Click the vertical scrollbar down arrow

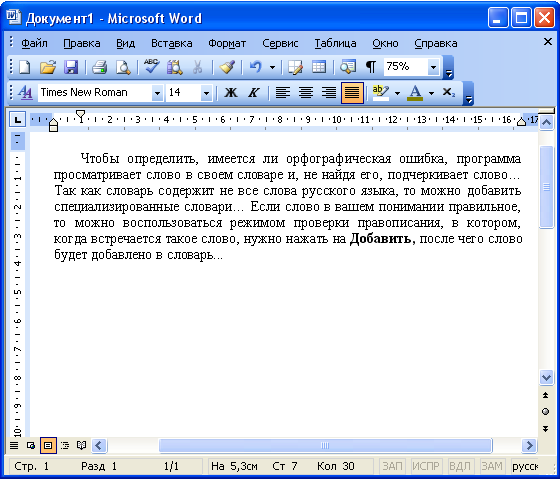point(546,377)
